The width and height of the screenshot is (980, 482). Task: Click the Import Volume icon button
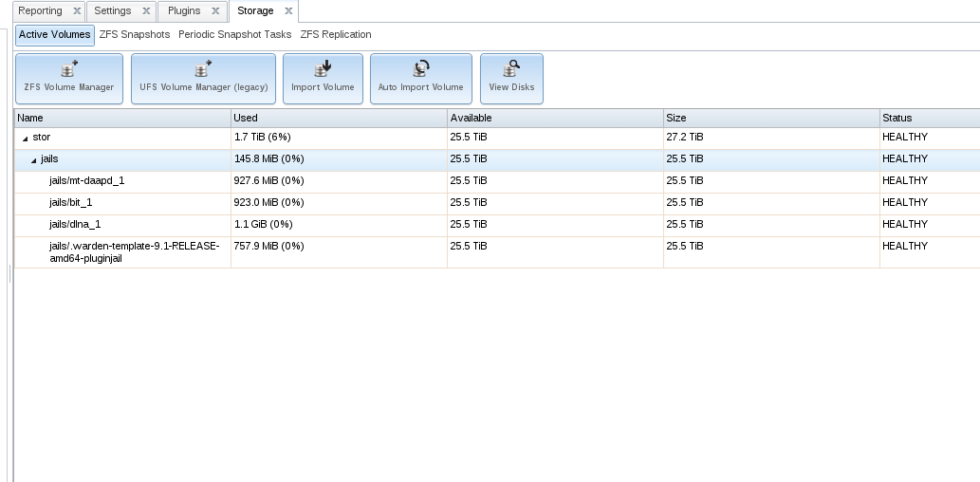pyautogui.click(x=323, y=78)
